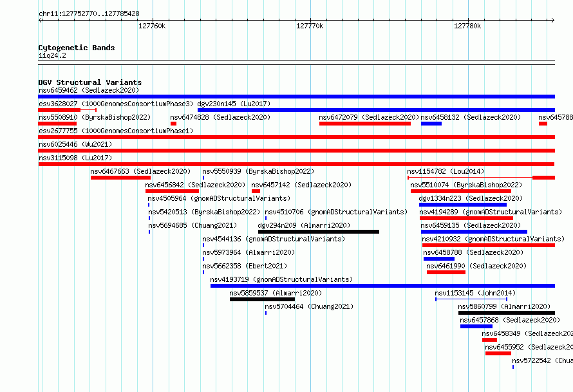Image resolution: width=573 pixels, height=392 pixels.
Task: Select the red nsv6455952 variant bar
Action: coord(498,353)
